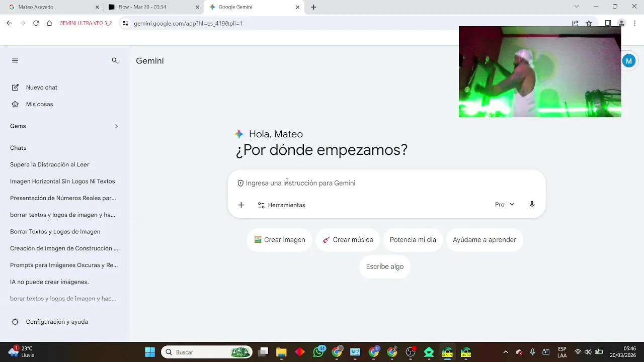Open the M account avatar
The height and width of the screenshot is (362, 644).
629,61
